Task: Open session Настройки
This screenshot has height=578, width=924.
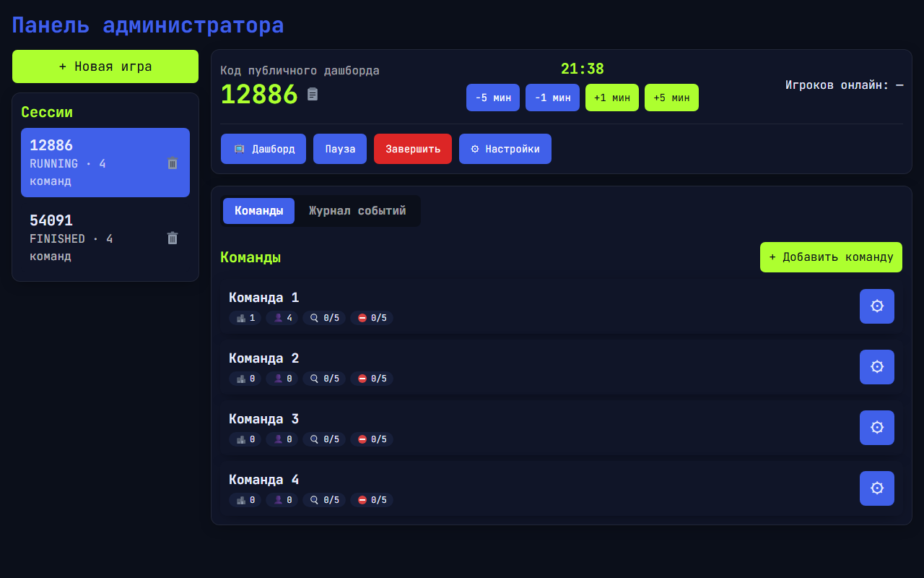Action: pos(505,149)
